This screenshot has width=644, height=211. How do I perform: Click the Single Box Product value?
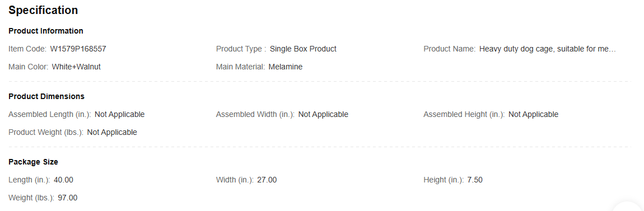tap(303, 49)
